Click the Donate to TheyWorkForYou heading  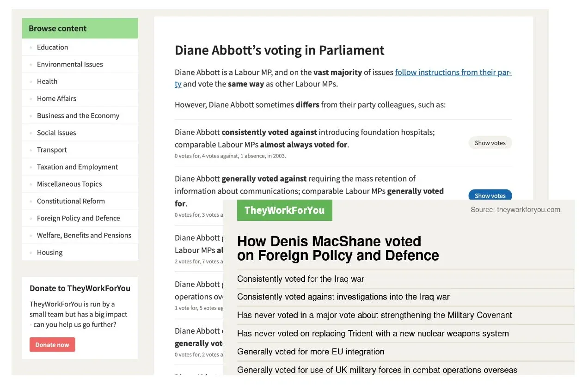(80, 288)
